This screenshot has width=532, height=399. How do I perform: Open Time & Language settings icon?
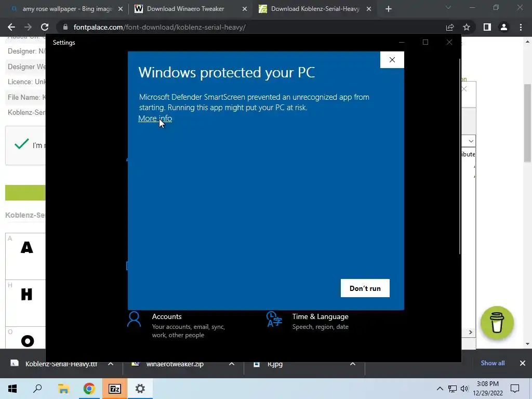[274, 320]
